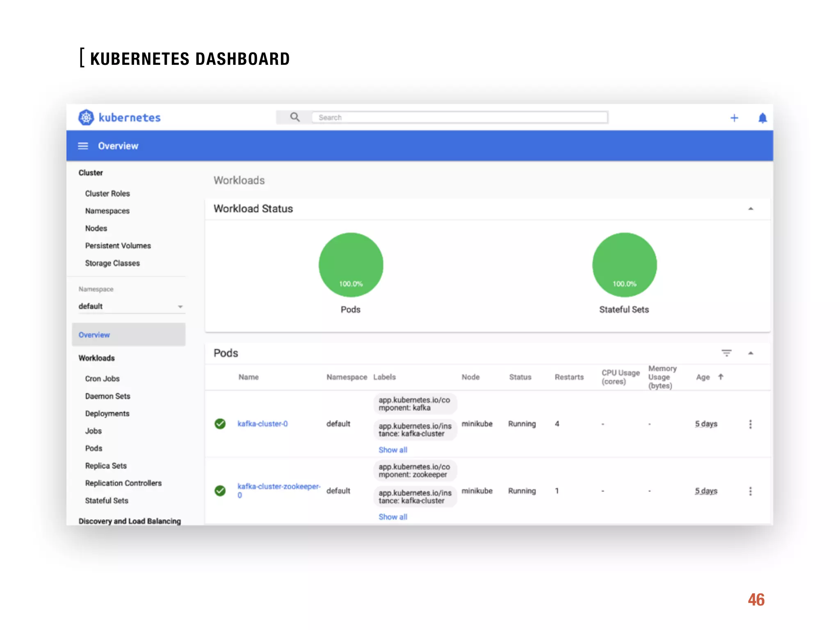The image size is (840, 630).
Task: Collapse the Workload Status card
Action: click(751, 209)
